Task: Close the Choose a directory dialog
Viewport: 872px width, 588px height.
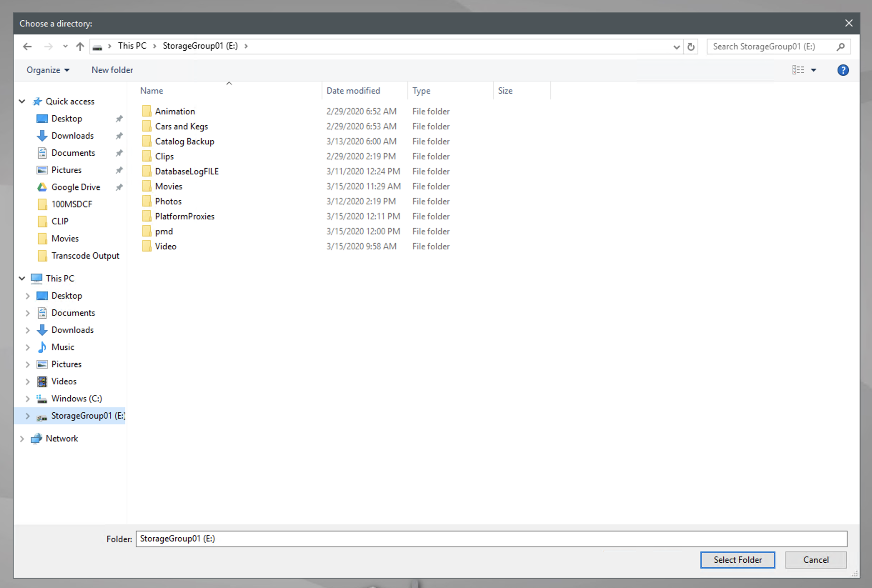Action: tap(849, 23)
